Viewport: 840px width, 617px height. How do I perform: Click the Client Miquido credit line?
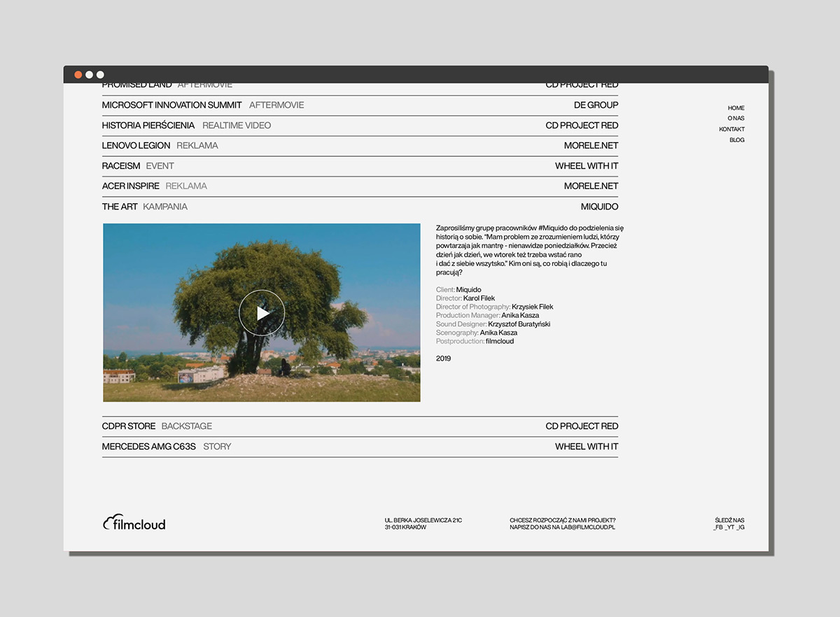[458, 290]
